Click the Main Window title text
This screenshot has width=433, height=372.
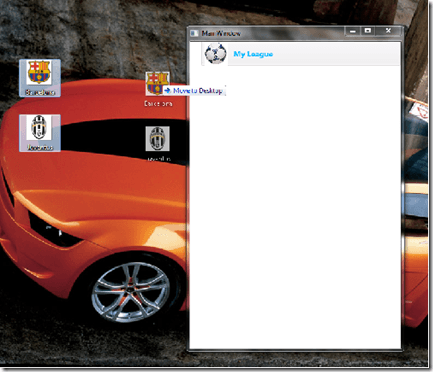coord(221,33)
